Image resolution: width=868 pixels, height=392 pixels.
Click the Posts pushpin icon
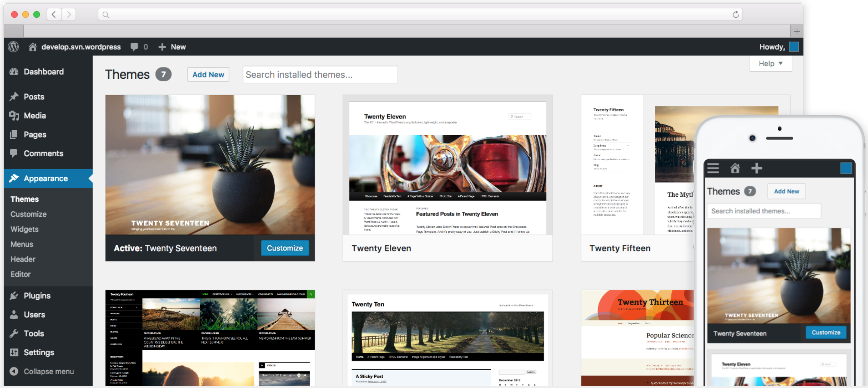tap(14, 97)
